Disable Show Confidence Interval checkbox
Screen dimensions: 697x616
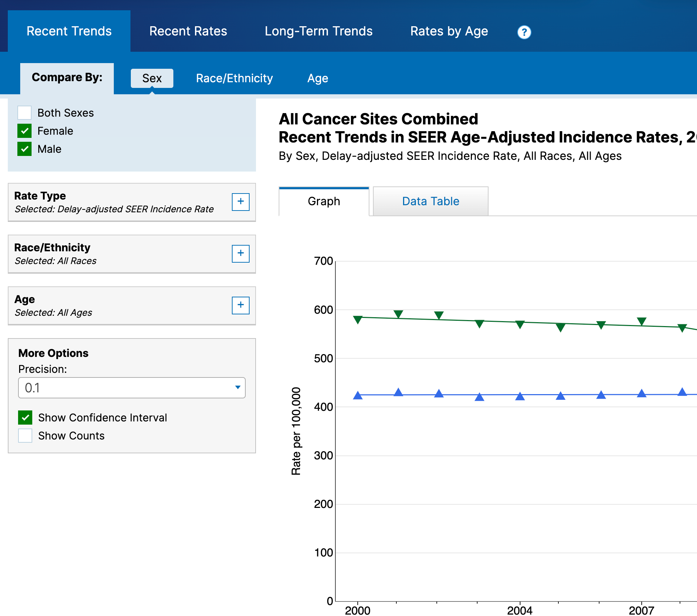point(25,418)
